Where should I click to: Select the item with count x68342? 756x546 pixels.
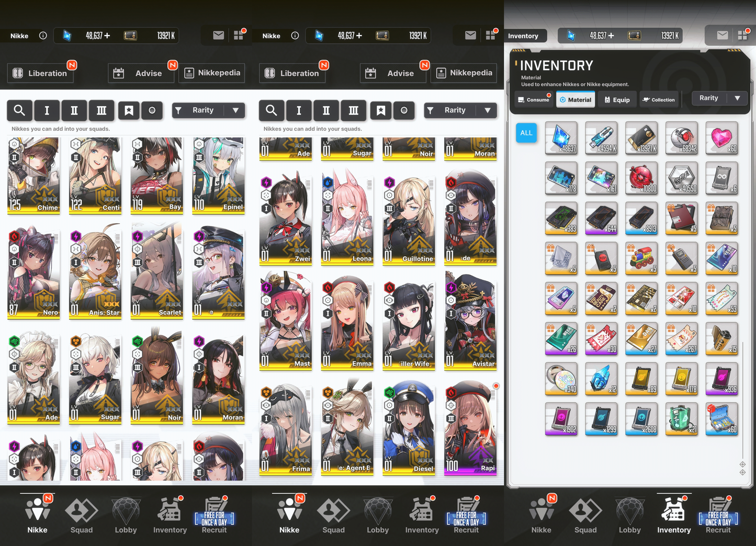point(682,138)
